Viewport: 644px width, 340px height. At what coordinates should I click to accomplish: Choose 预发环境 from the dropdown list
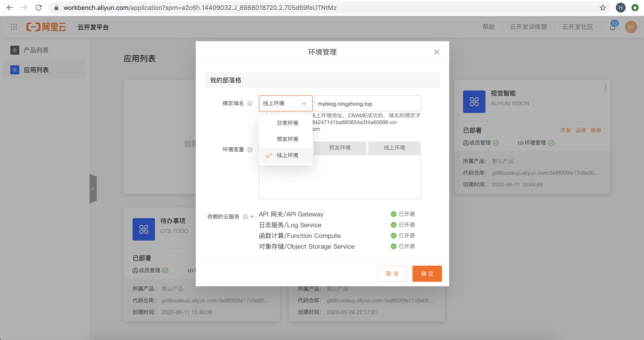[x=286, y=139]
